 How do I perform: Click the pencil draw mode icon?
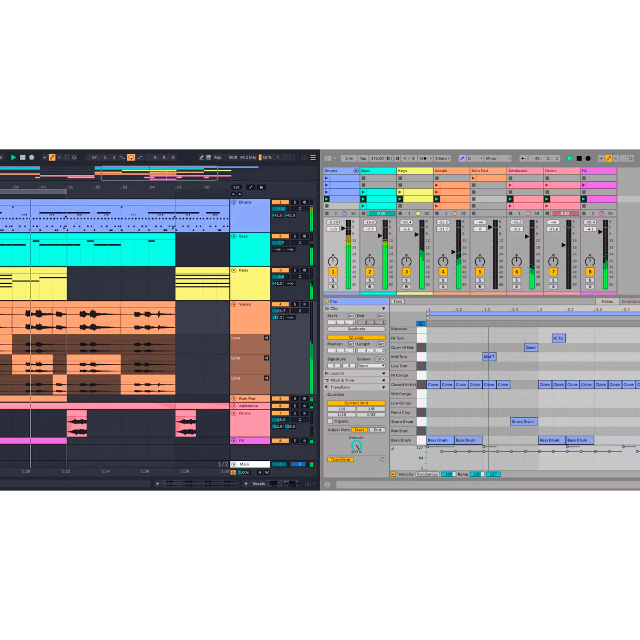click(201, 157)
